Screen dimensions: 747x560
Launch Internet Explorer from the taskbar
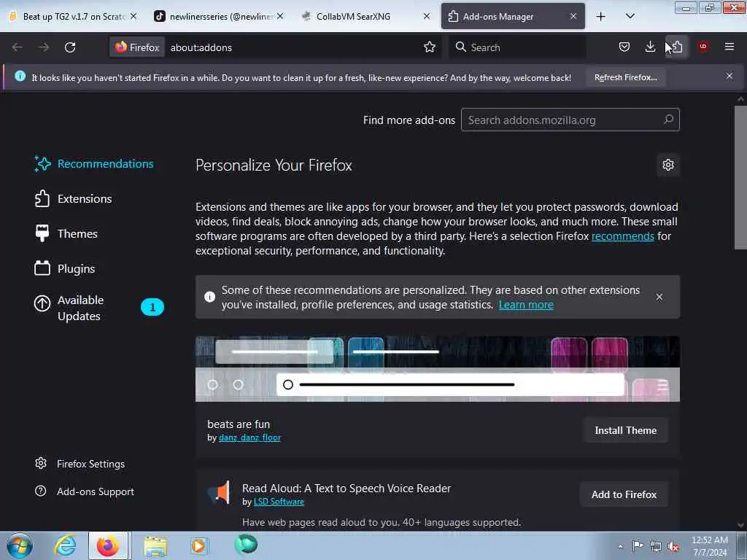click(65, 545)
